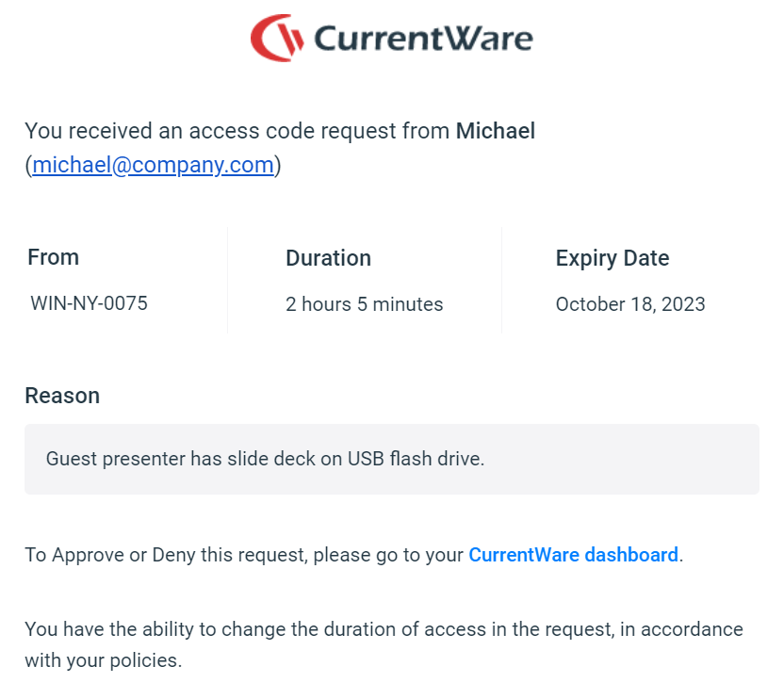Click the 'To Approve or Deny' sentence
784x699 pixels.
pyautogui.click(x=245, y=555)
